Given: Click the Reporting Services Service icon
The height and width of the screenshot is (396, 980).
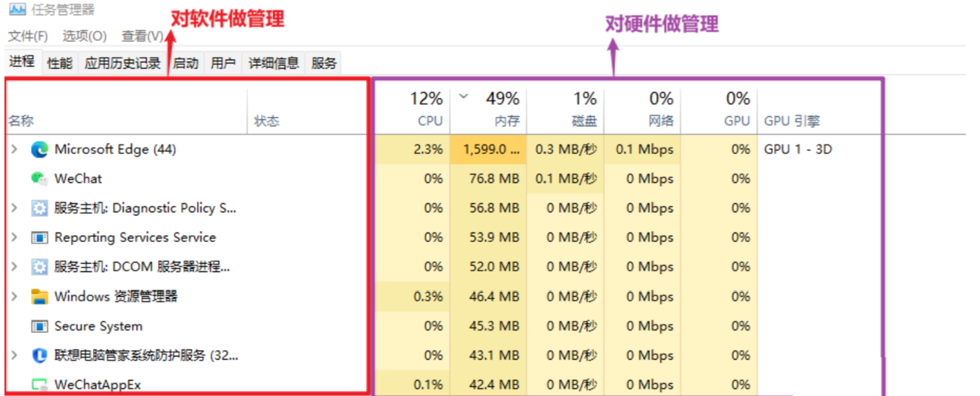Looking at the screenshot, I should pyautogui.click(x=39, y=238).
